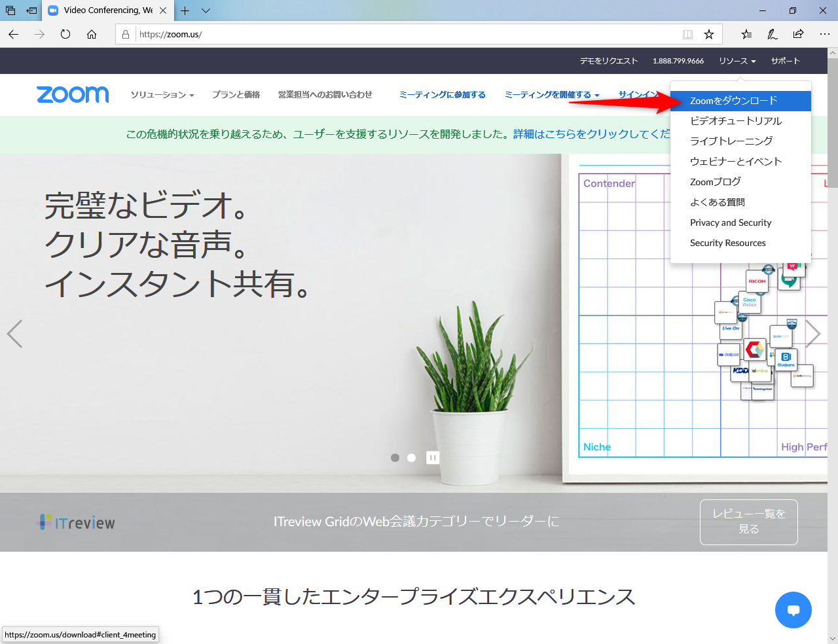
Task: Select Privacy and Security menu item
Action: [740, 223]
